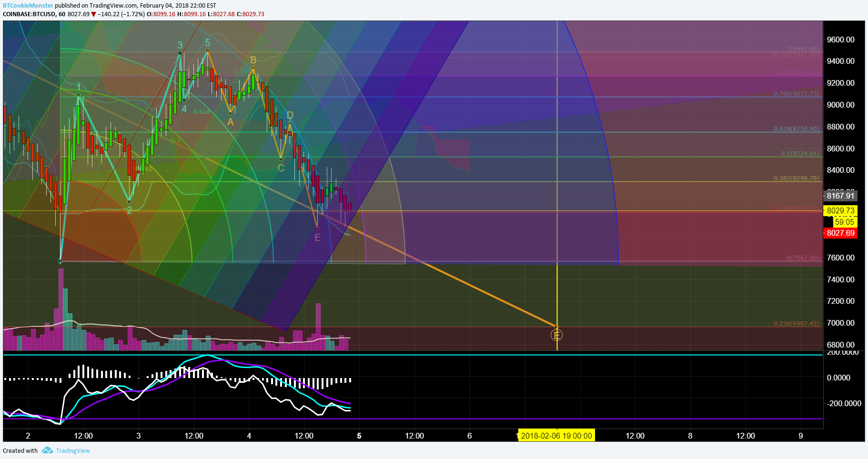868x459 pixels.
Task: Open the TradingView link beside 'Created with'
Action: tap(73, 450)
